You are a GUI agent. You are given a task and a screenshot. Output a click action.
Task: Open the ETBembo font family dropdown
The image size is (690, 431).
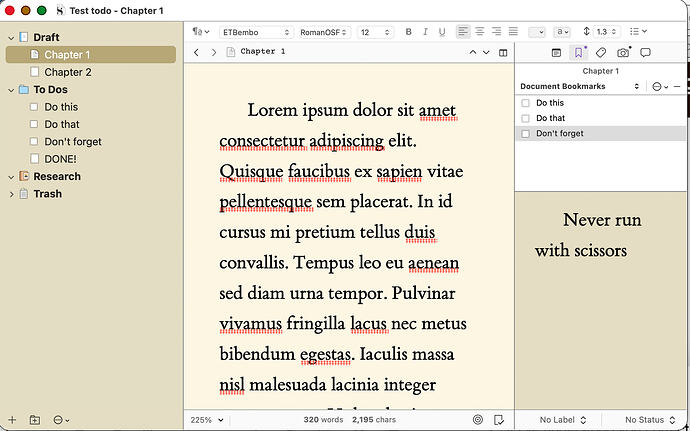(x=256, y=32)
